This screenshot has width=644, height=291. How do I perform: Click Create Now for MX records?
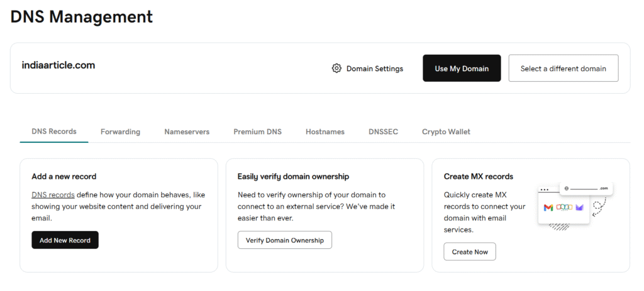pos(470,251)
